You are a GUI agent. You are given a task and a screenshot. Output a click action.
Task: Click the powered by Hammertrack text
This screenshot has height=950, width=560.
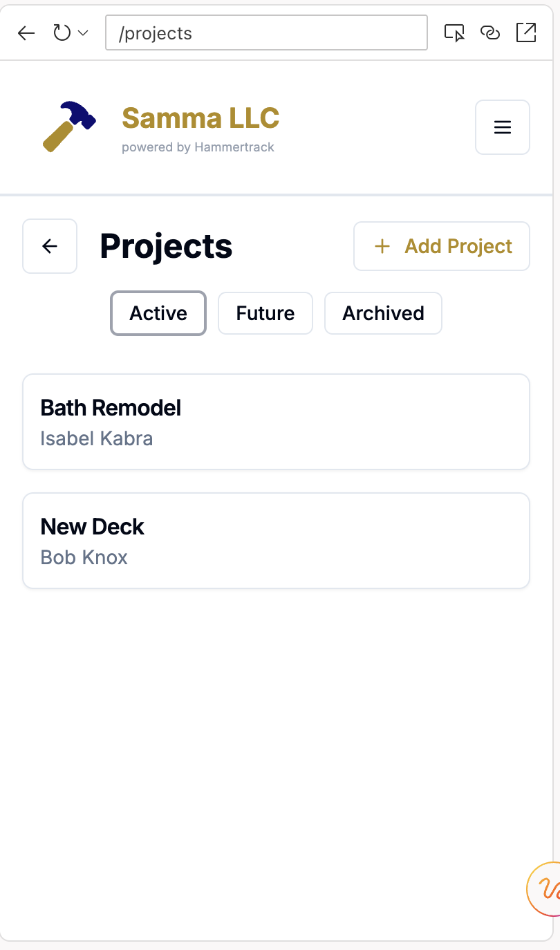(x=198, y=147)
